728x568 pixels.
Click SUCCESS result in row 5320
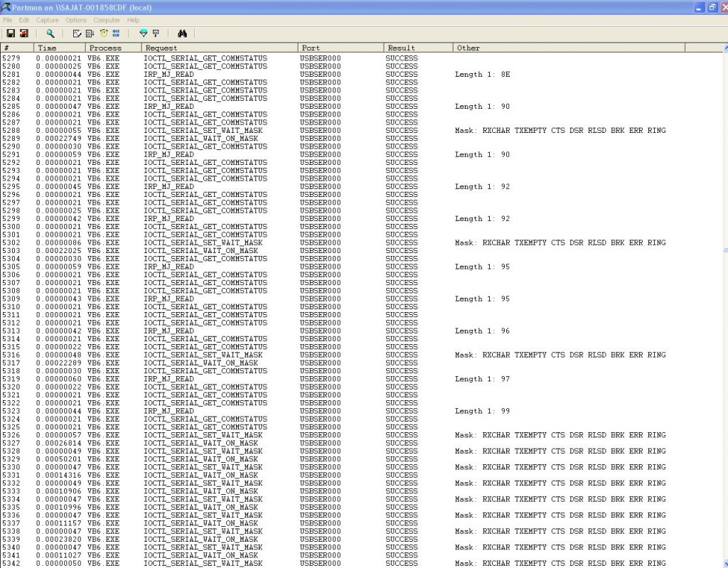pyautogui.click(x=402, y=387)
